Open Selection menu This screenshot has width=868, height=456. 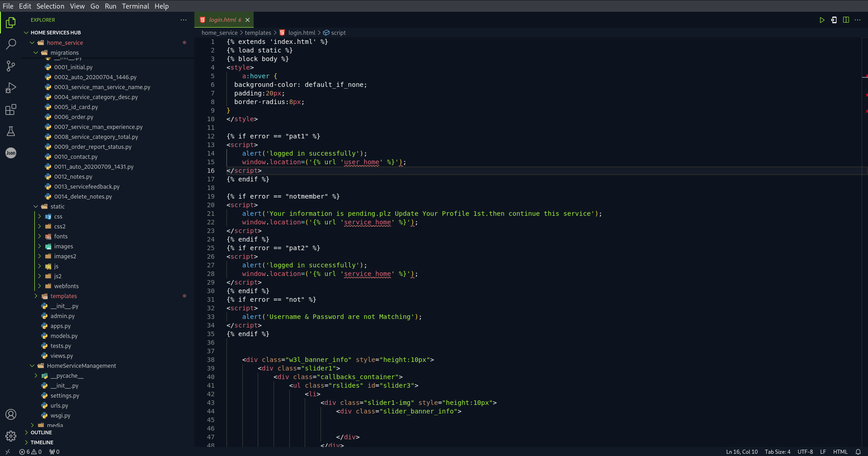coord(50,6)
